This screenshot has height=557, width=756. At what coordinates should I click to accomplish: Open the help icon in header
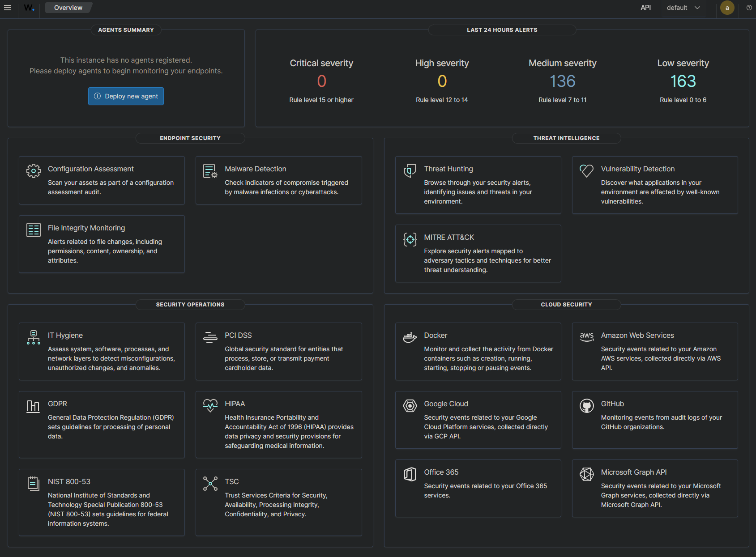(x=749, y=8)
